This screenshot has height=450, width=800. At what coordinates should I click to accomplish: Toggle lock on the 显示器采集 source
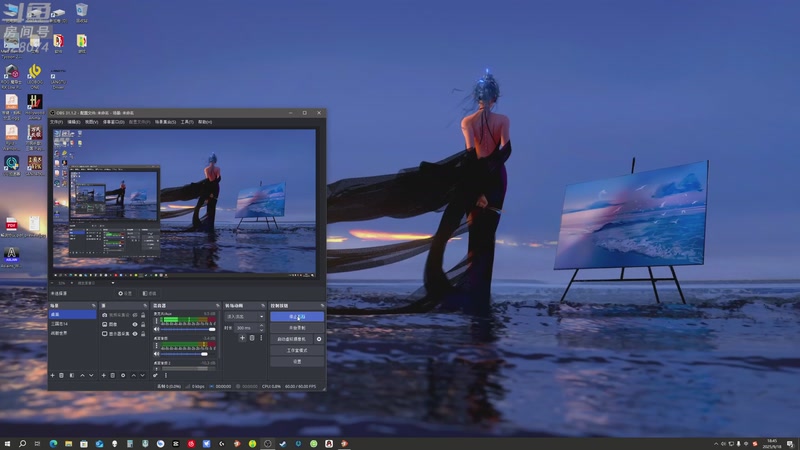point(143,334)
